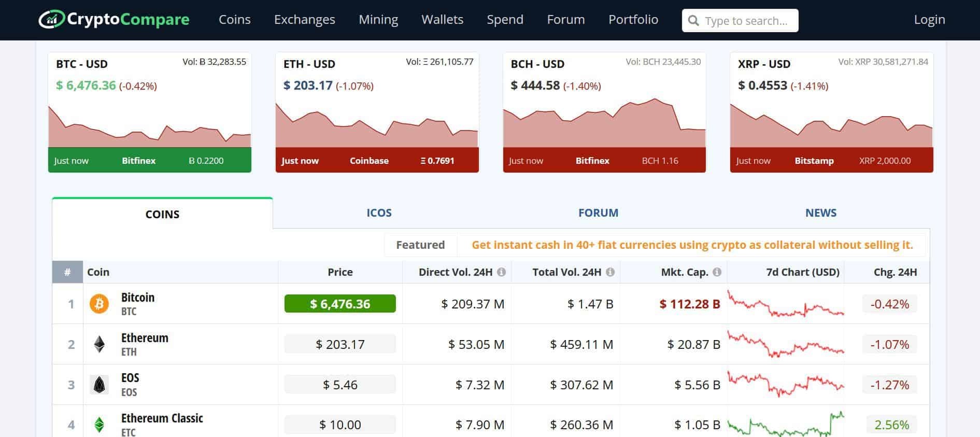Click the Bitcoin coin icon

[x=99, y=304]
